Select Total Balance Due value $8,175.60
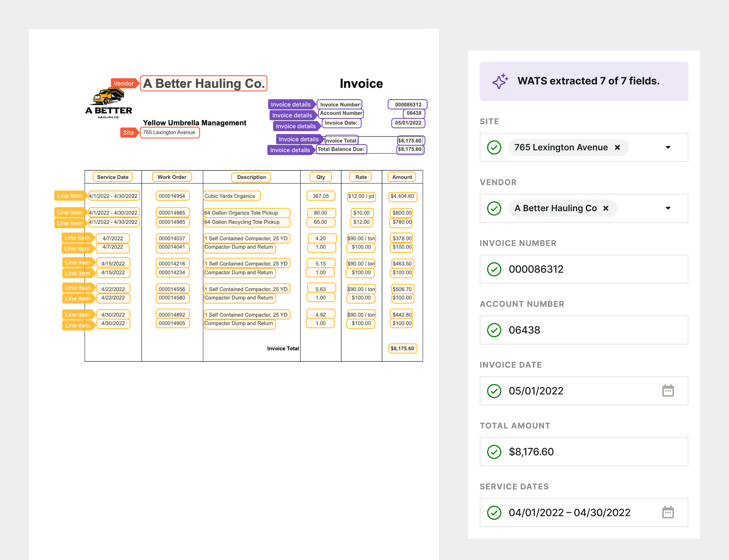 410,149
